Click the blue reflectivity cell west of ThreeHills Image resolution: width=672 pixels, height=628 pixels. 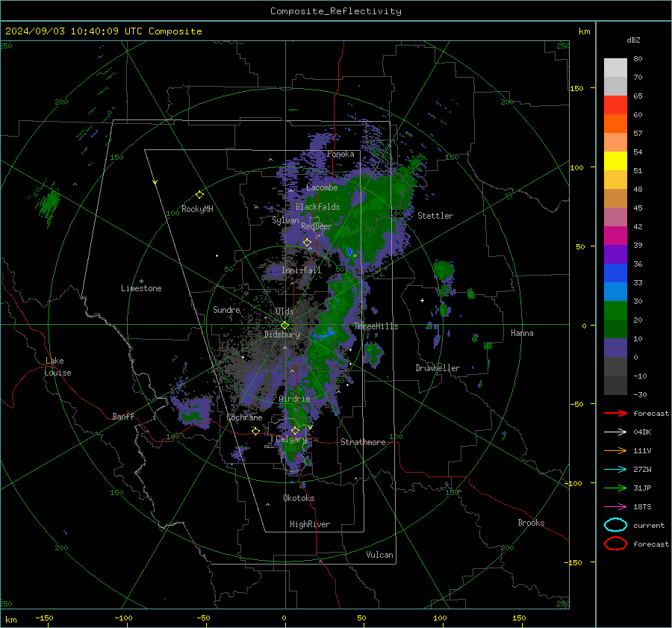pos(326,332)
